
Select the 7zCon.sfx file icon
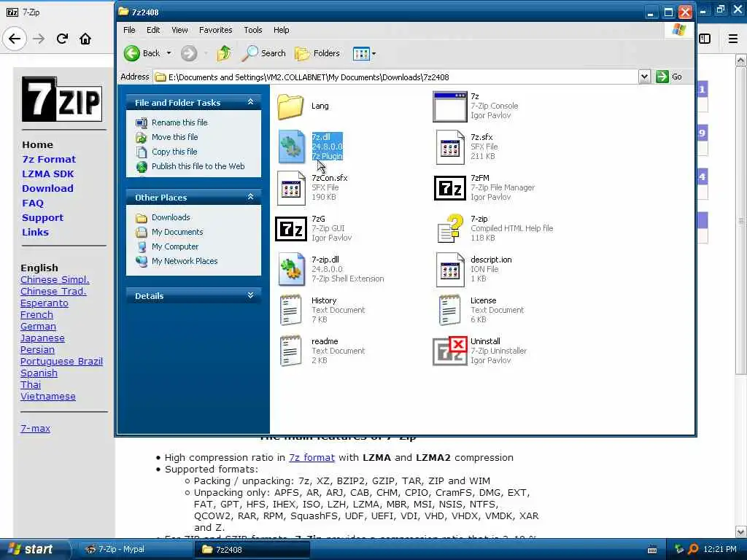[291, 188]
